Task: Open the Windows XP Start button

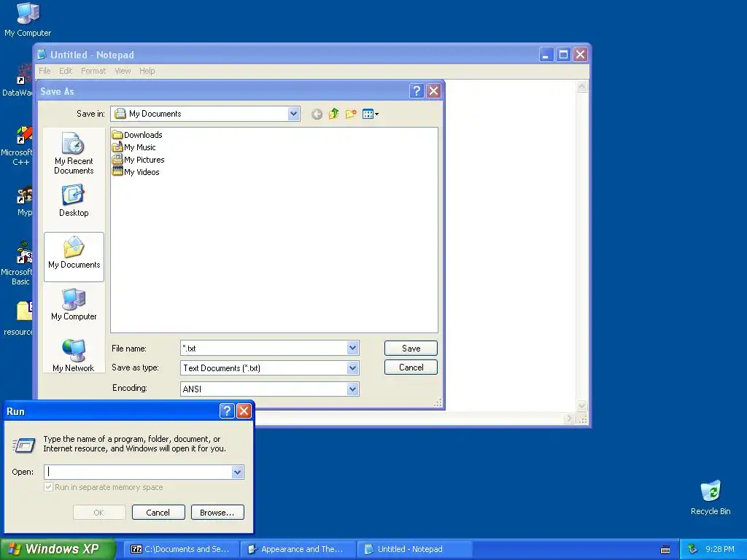Action: pyautogui.click(x=58, y=549)
